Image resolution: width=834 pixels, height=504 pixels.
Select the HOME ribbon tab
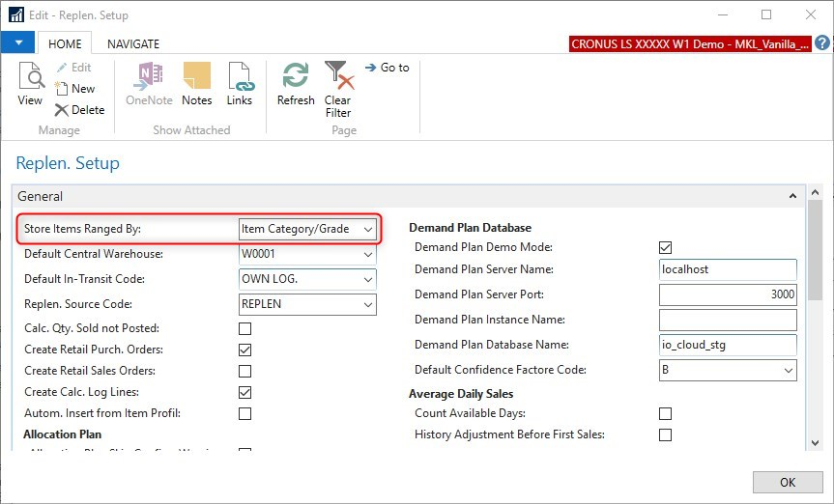tap(65, 43)
